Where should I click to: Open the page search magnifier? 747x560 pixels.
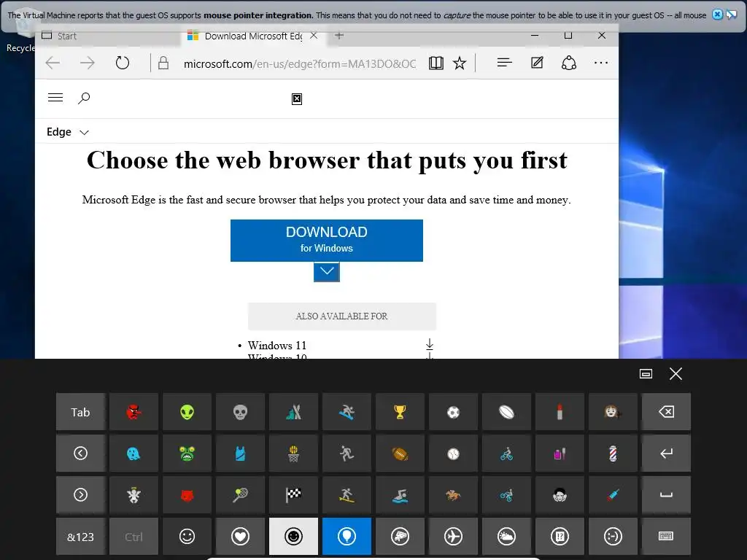click(x=84, y=98)
